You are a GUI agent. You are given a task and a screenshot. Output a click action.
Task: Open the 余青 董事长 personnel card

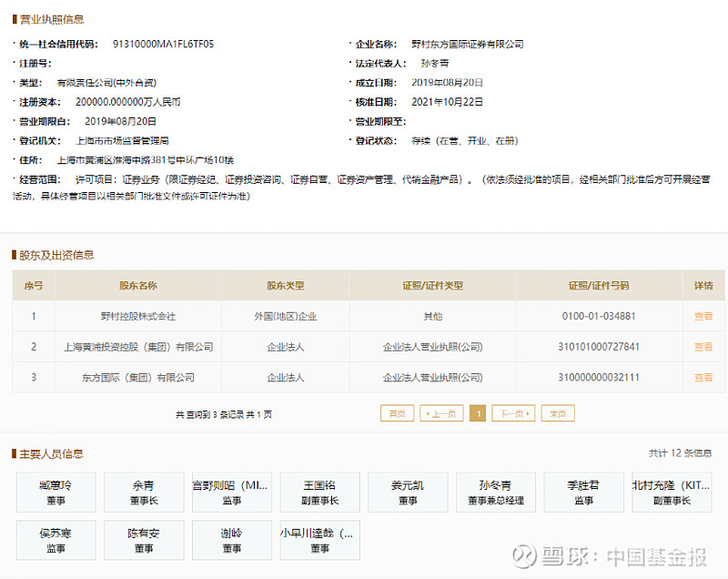pyautogui.click(x=144, y=493)
